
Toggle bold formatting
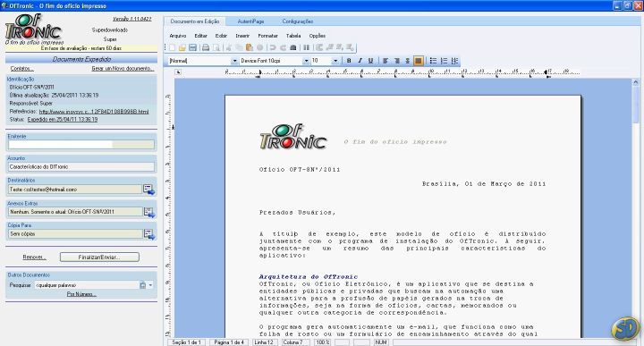click(349, 61)
